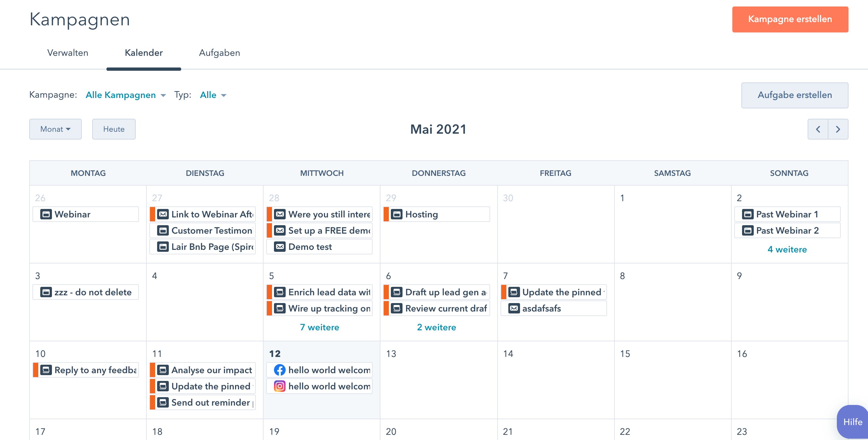Click the Facebook icon on May 12
Image resolution: width=868 pixels, height=440 pixels.
(x=279, y=370)
